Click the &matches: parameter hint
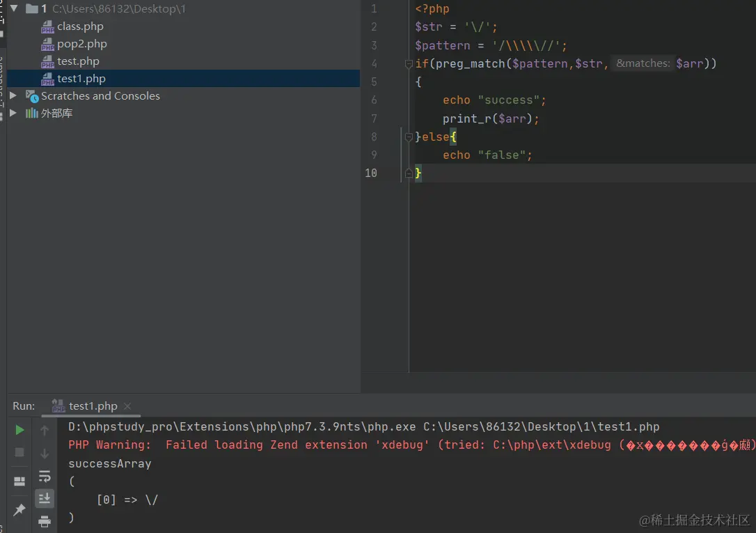756x533 pixels. point(643,63)
